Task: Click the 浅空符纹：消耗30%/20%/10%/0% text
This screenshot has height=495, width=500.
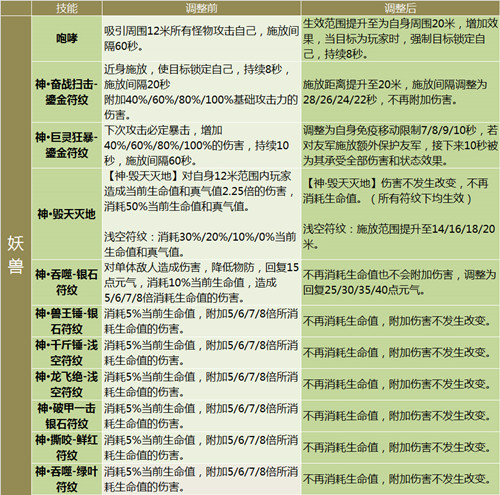Action: [200, 244]
